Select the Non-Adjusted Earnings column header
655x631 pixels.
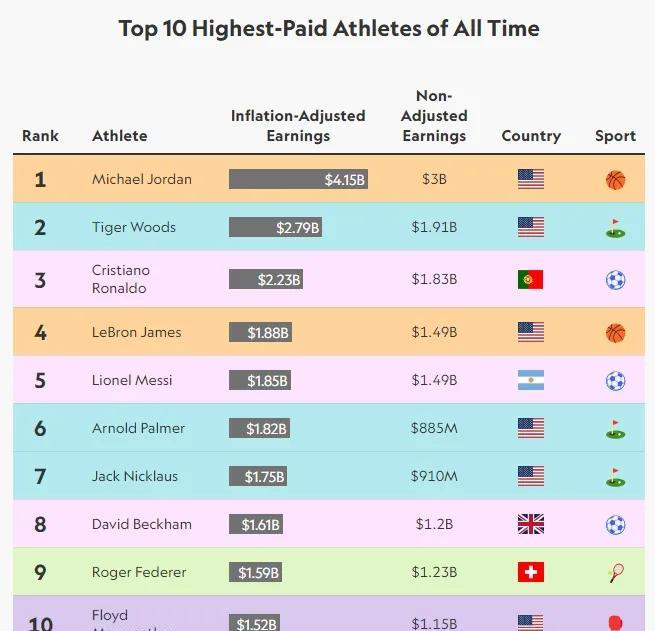tap(434, 116)
